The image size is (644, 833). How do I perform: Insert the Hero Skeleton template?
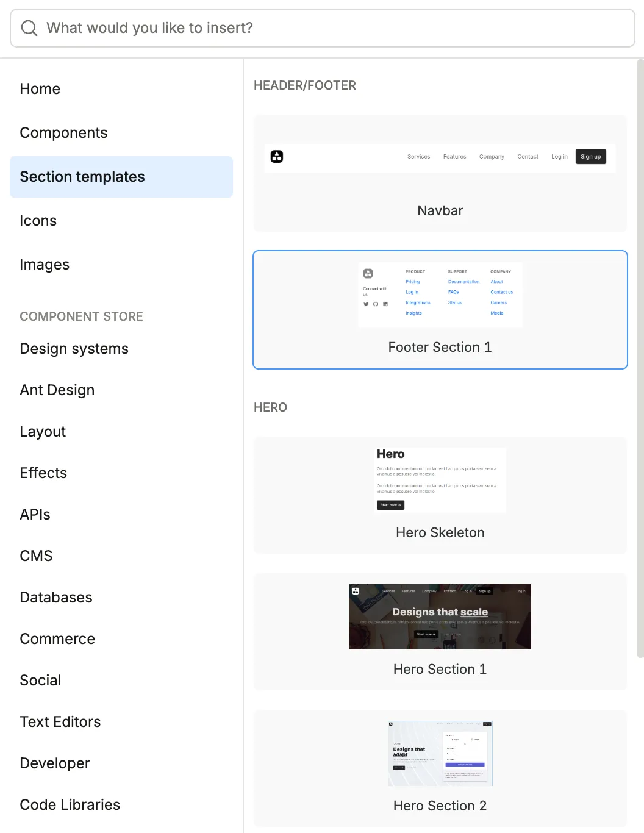(440, 495)
